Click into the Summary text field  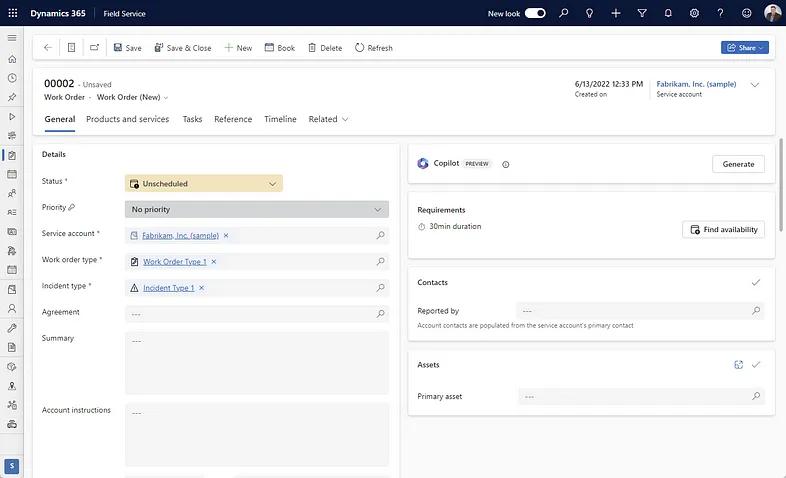(x=256, y=362)
